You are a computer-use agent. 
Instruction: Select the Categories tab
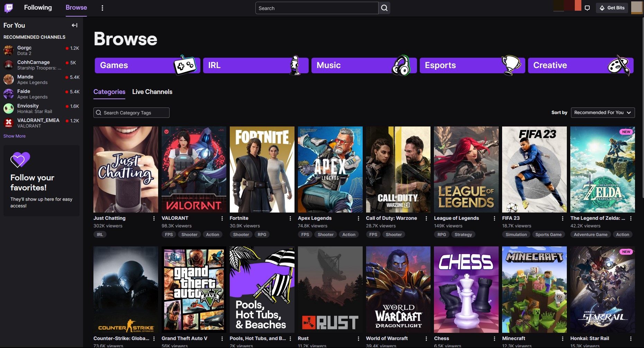click(109, 92)
